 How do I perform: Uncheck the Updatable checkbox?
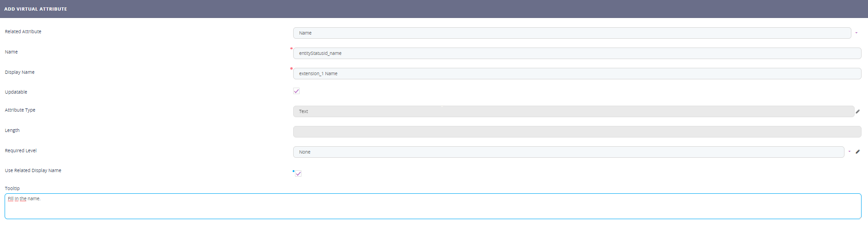[x=296, y=91]
